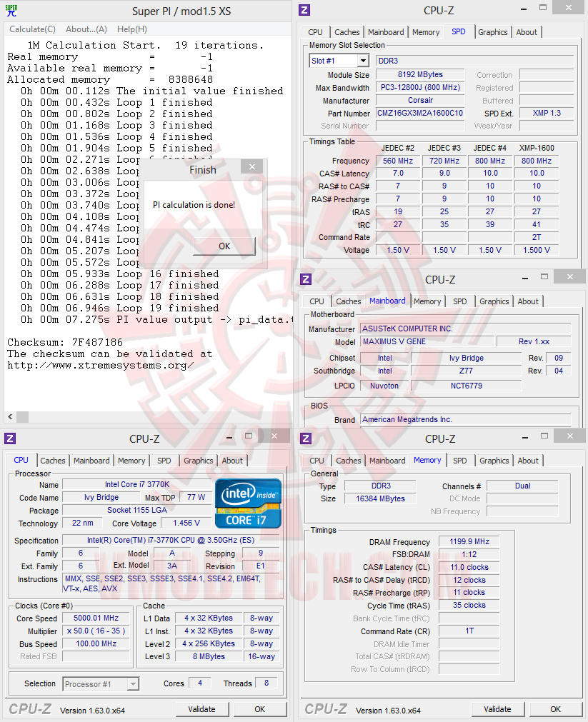Open the About...(A) menu in Super PI
The height and width of the screenshot is (722, 588).
coord(86,29)
